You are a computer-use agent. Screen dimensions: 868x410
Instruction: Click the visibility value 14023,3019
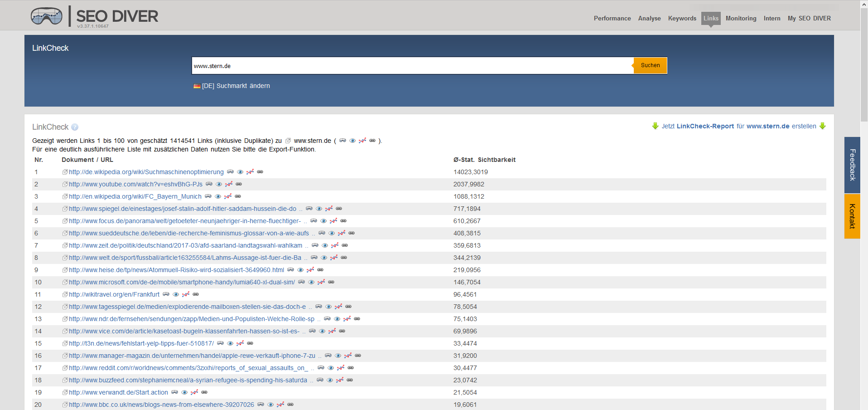471,172
